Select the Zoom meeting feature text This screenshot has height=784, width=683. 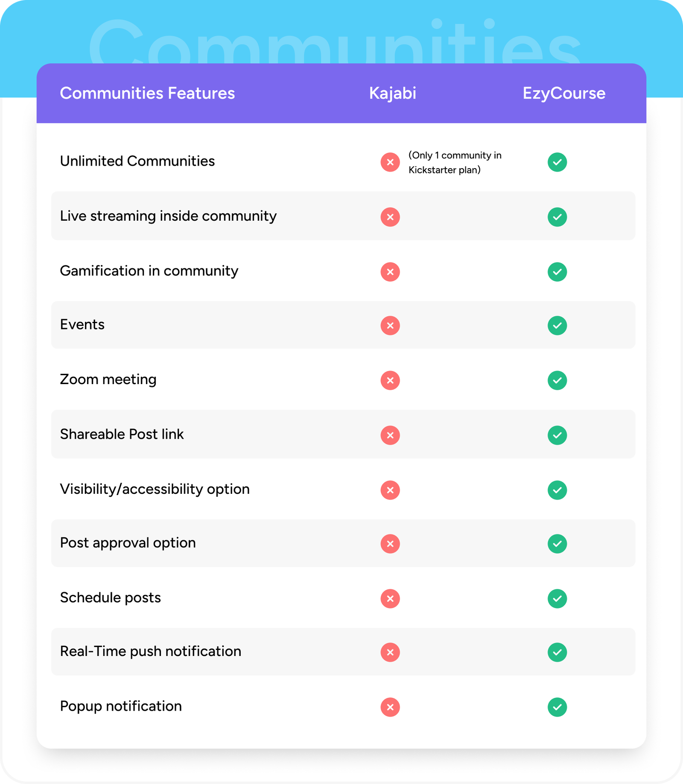tap(108, 379)
